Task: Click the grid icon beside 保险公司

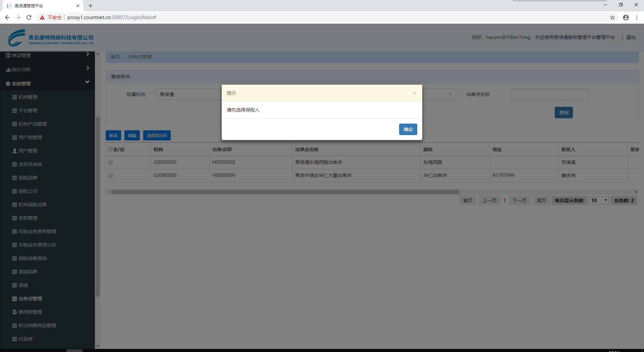Action: click(x=14, y=191)
